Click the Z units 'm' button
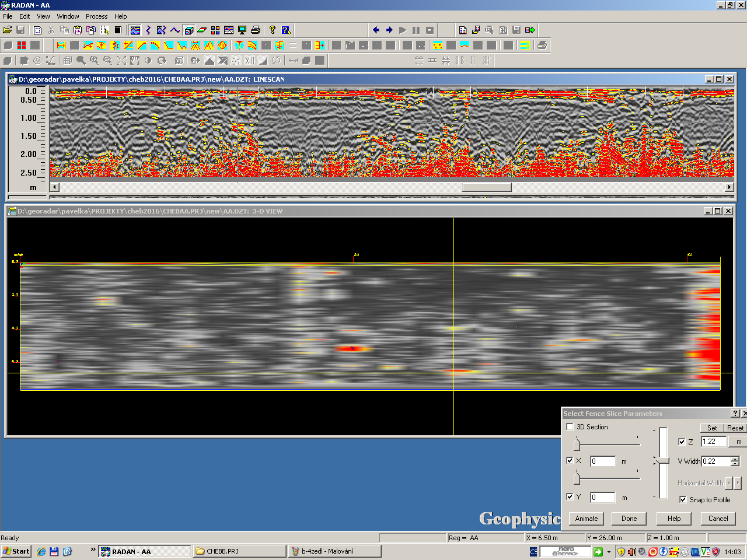This screenshot has height=560, width=747. point(738,442)
